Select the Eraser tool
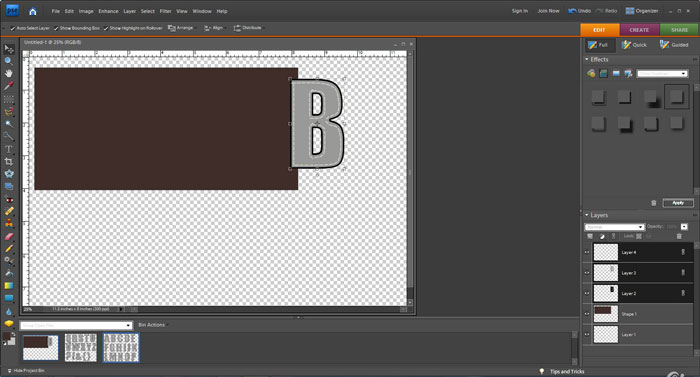Screen dimensions: 700x377 point(8,237)
